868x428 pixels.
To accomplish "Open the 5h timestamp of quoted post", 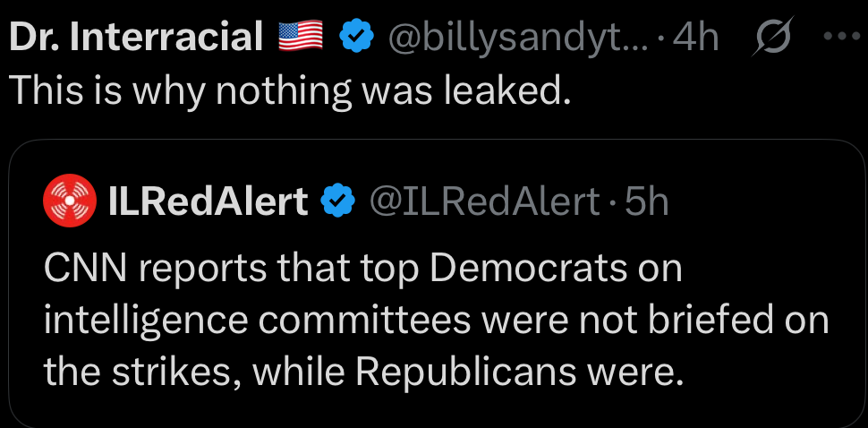I will pyautogui.click(x=647, y=202).
